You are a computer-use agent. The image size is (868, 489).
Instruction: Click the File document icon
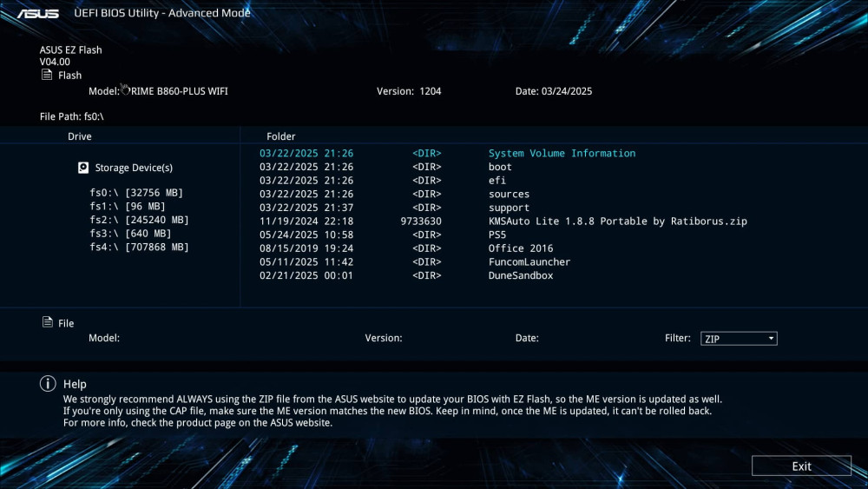point(48,322)
